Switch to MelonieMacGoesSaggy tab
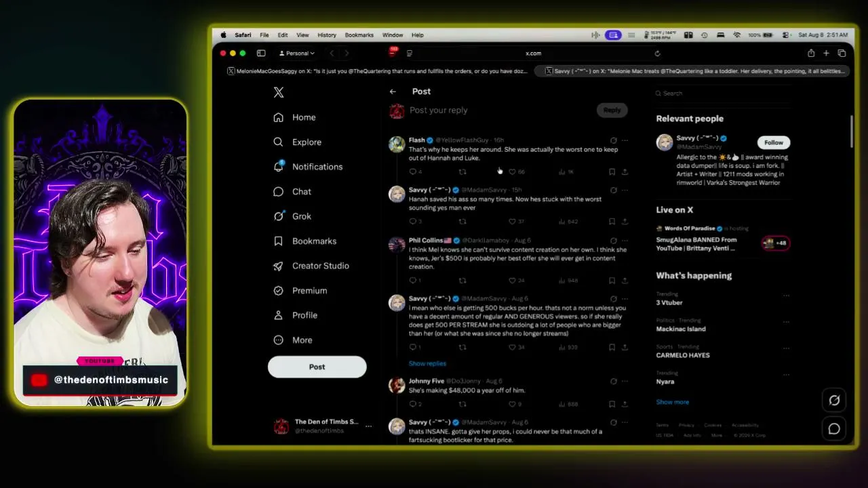 click(x=377, y=71)
